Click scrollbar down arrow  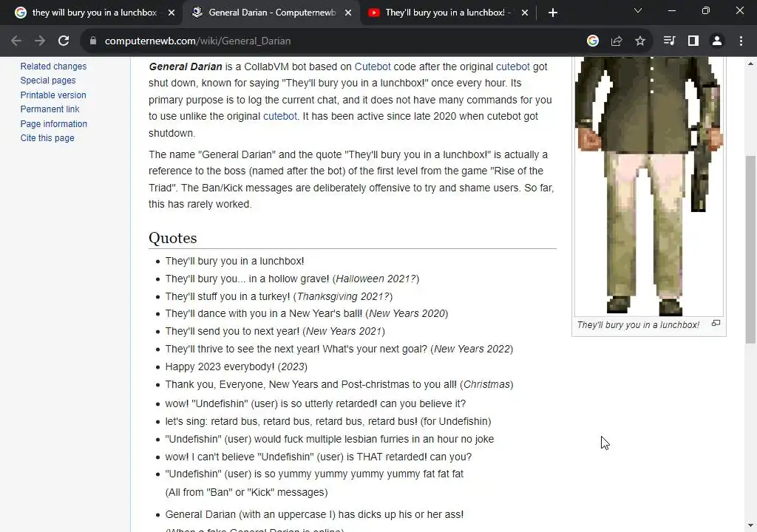750,525
